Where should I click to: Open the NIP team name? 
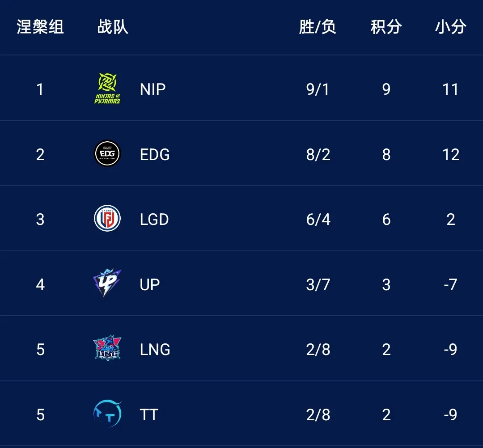(153, 89)
